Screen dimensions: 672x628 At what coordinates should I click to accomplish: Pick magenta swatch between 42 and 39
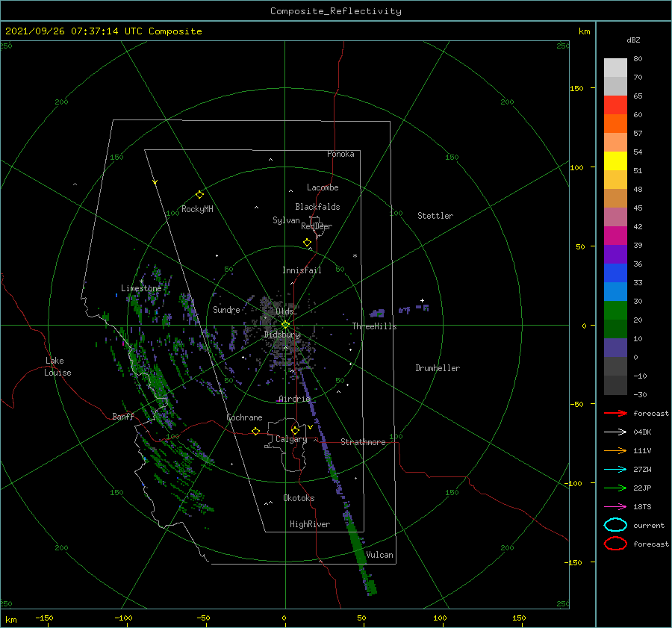click(x=615, y=236)
